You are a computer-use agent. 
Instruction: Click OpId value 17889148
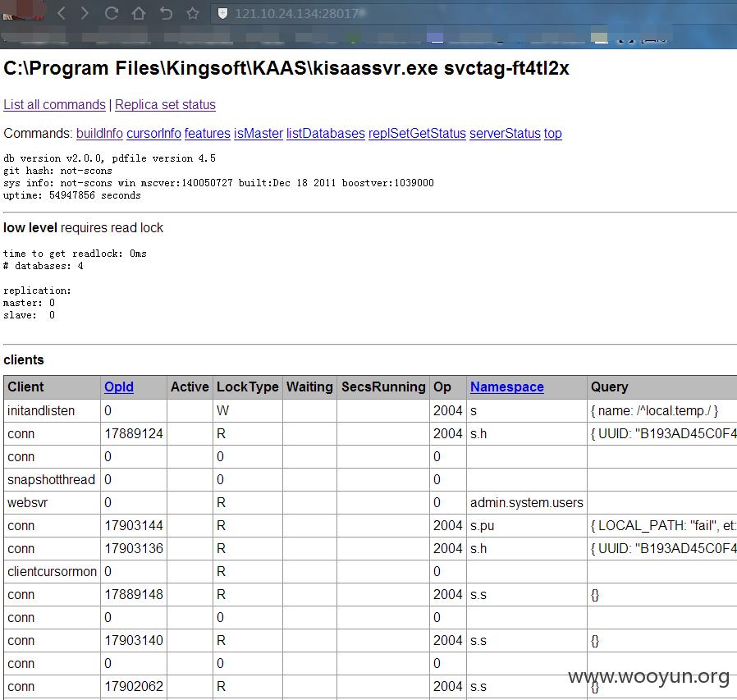tap(134, 595)
